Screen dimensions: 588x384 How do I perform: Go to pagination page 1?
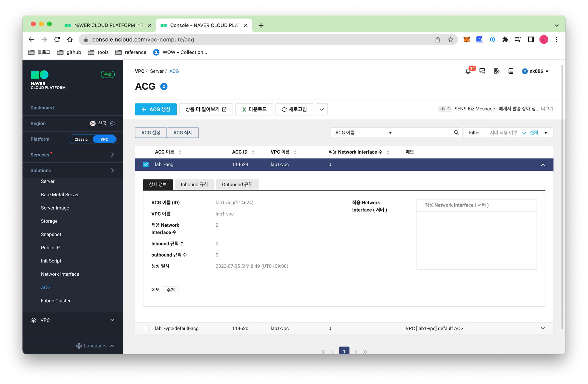344,351
